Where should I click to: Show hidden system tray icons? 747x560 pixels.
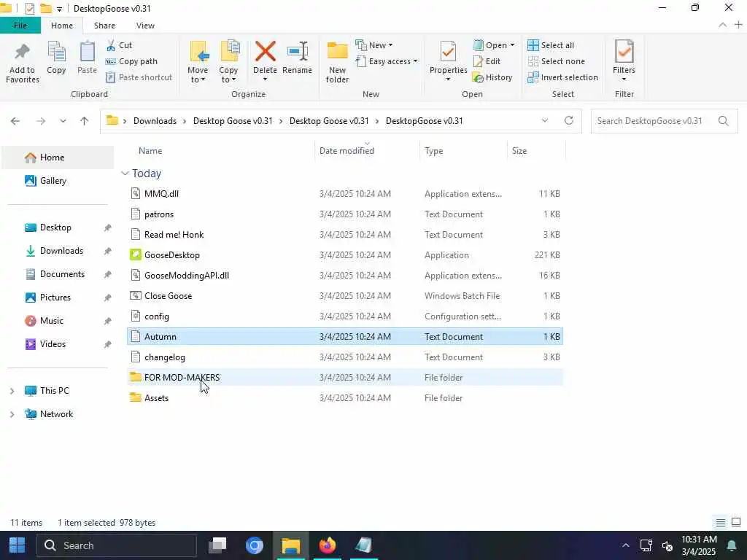coord(625,545)
